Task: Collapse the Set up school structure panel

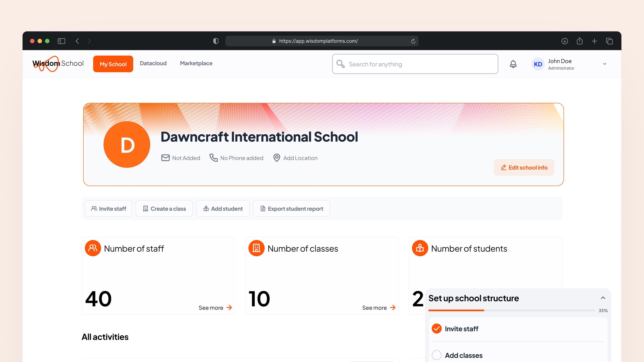Action: [603, 298]
